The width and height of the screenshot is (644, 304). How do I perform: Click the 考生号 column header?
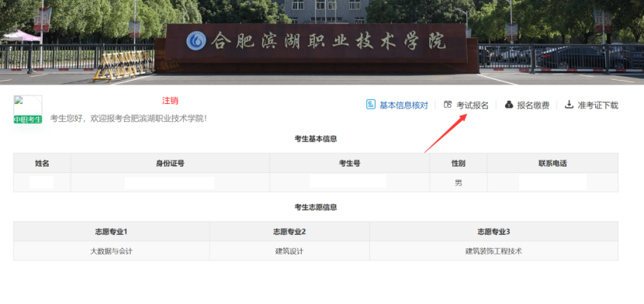[349, 164]
